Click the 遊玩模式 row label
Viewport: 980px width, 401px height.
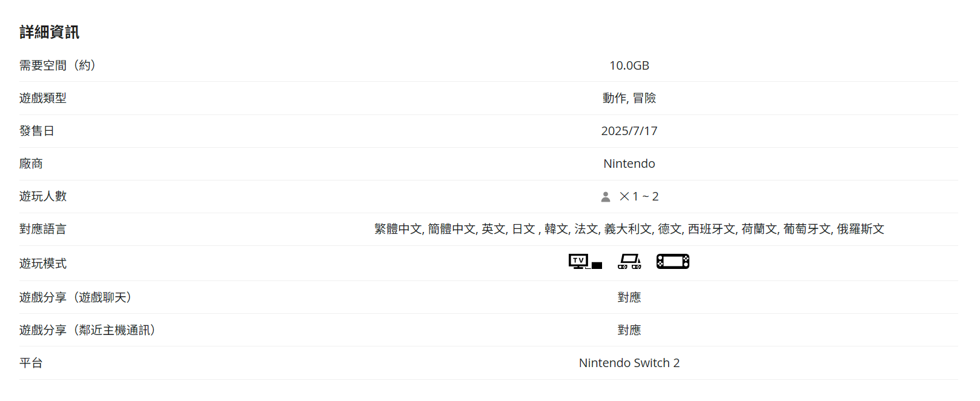click(x=43, y=263)
